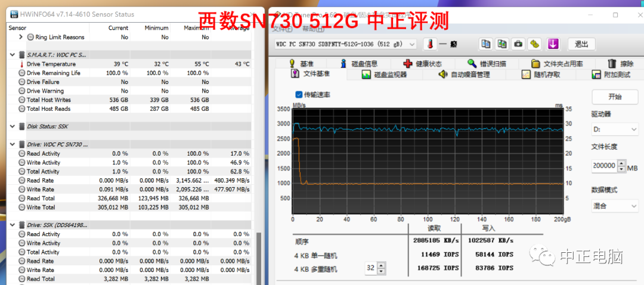Select the Total Host Writes row
Image resolution: width=644 pixels, height=285 pixels.
[129, 100]
